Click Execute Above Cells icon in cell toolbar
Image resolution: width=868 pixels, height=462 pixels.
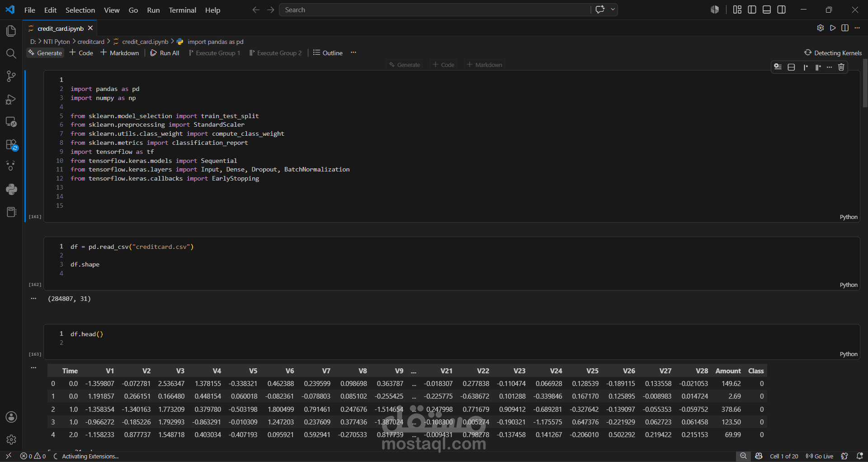pyautogui.click(x=806, y=67)
